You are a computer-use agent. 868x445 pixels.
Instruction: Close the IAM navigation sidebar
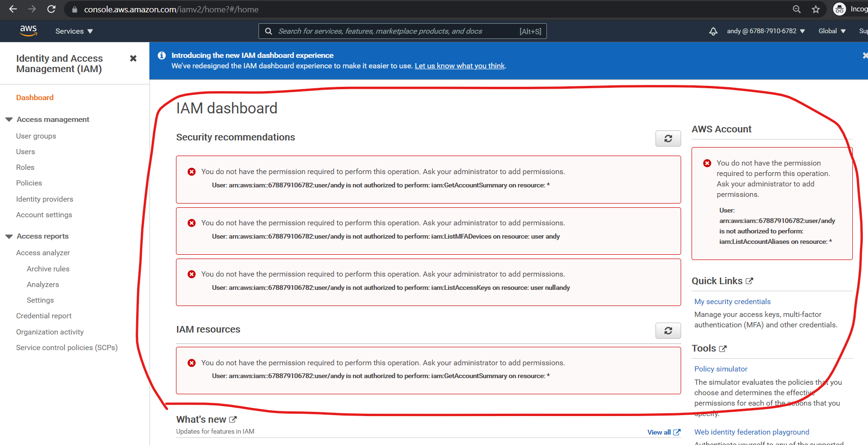133,58
